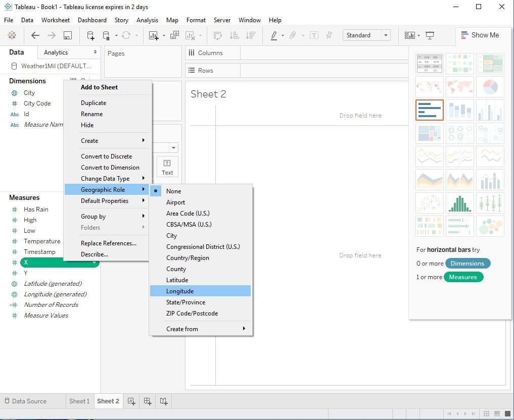Viewport: 514px width, 420px height.
Task: Select the pie chart thumbnail in Show Me
Action: (490, 87)
